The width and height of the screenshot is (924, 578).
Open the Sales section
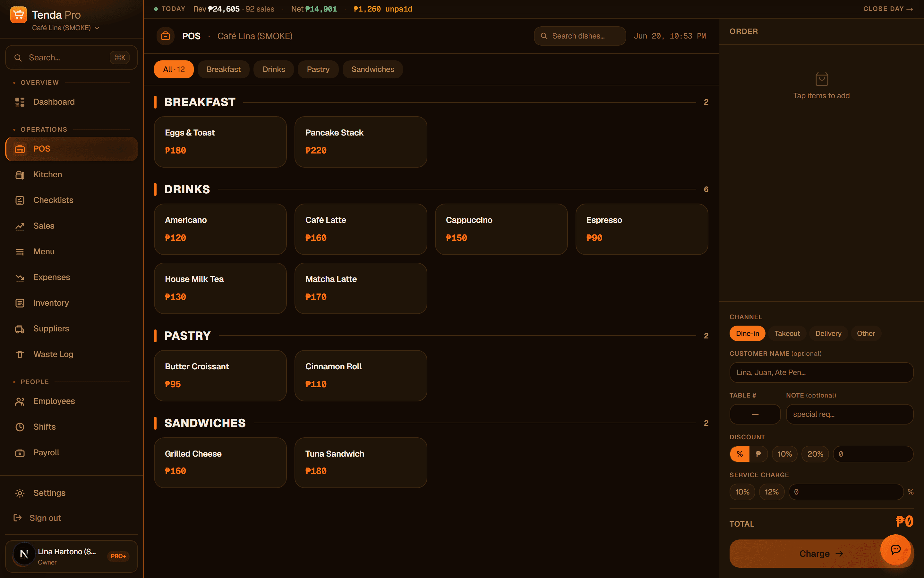[72, 226]
